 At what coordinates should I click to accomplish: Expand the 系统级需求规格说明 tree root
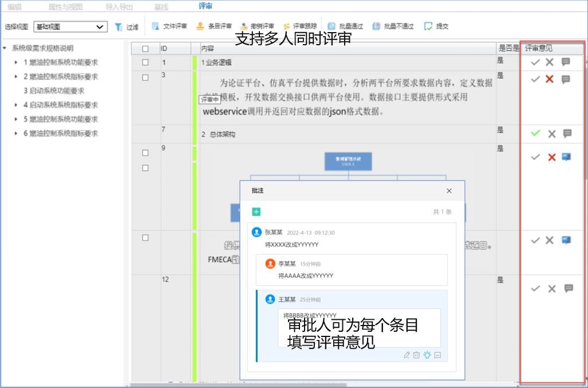[x=5, y=48]
